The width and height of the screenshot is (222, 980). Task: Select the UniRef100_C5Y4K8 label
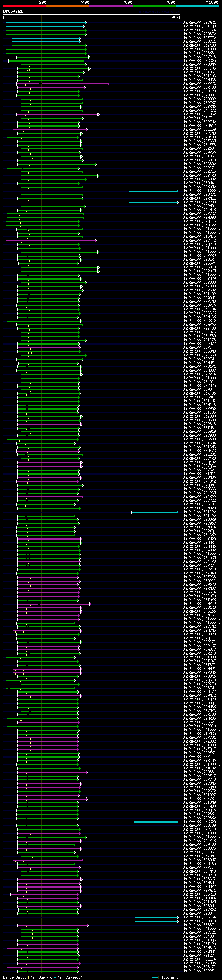click(x=199, y=175)
